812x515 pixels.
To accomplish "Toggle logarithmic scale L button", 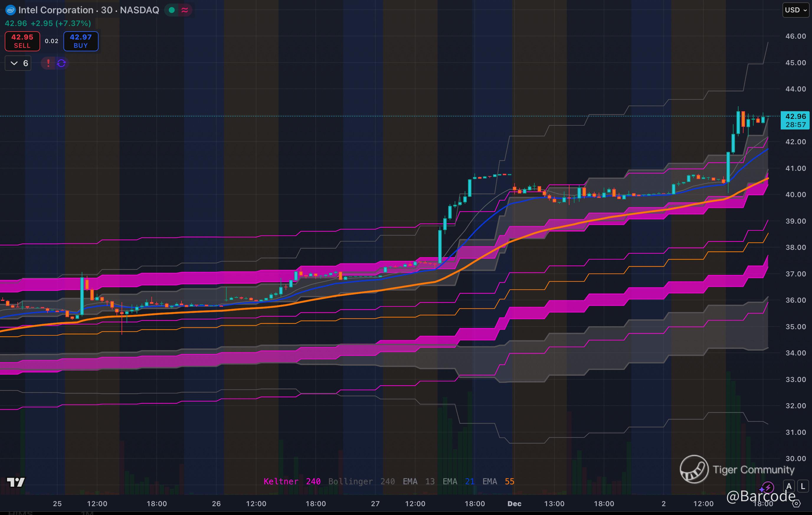I will click(x=803, y=486).
